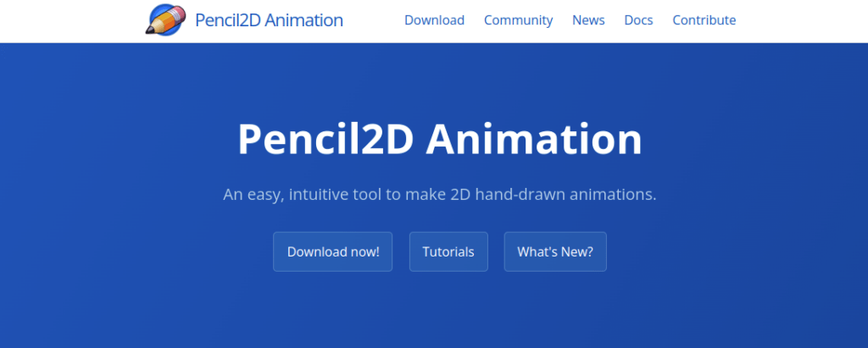This screenshot has height=348, width=868.
Task: Click the Download now! button
Action: pos(332,251)
